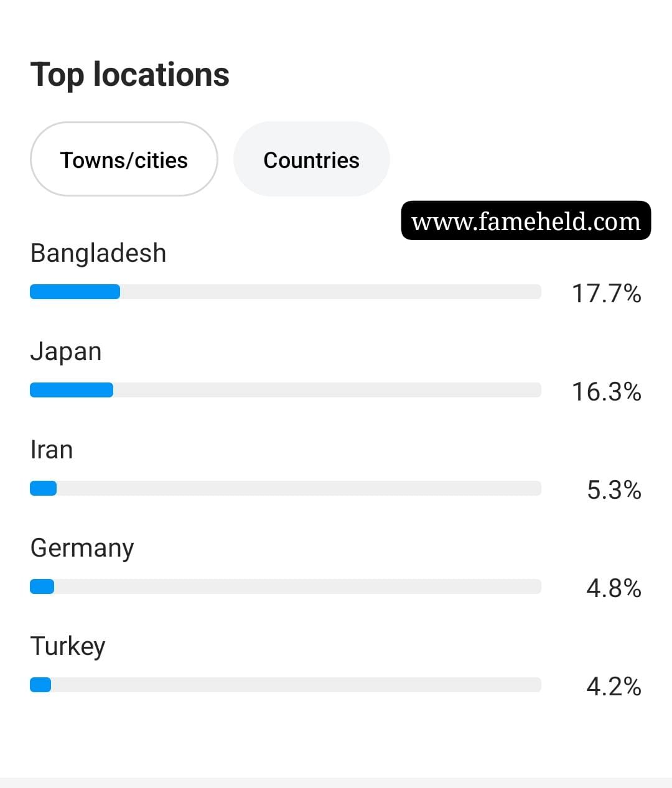This screenshot has width=672, height=788.
Task: Click the Japan blue progress bar
Action: [x=72, y=390]
